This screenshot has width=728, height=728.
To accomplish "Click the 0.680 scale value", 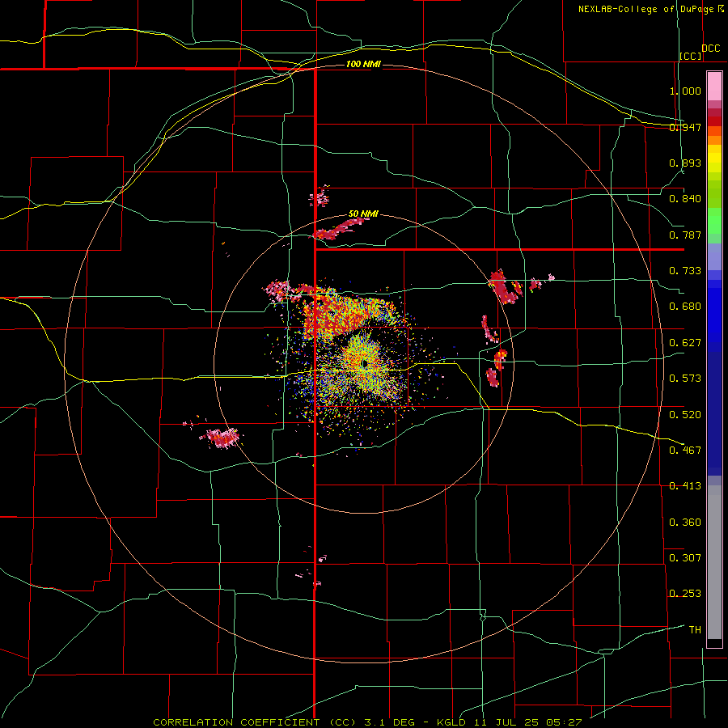I will tap(685, 307).
